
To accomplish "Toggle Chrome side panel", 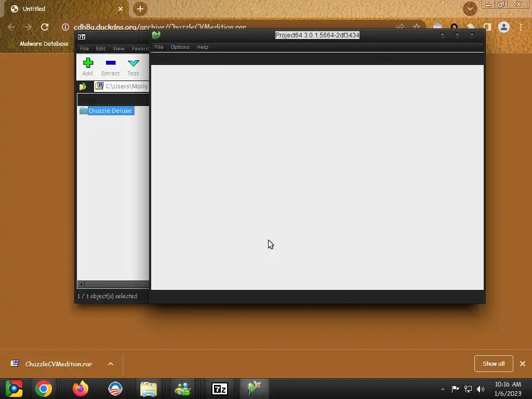I will [487, 27].
